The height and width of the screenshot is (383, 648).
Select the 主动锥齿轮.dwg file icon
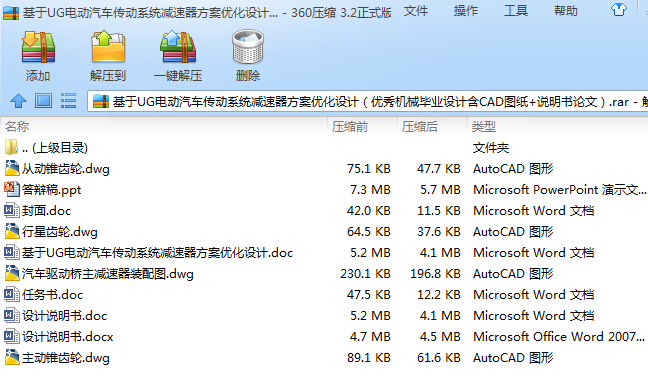click(12, 357)
